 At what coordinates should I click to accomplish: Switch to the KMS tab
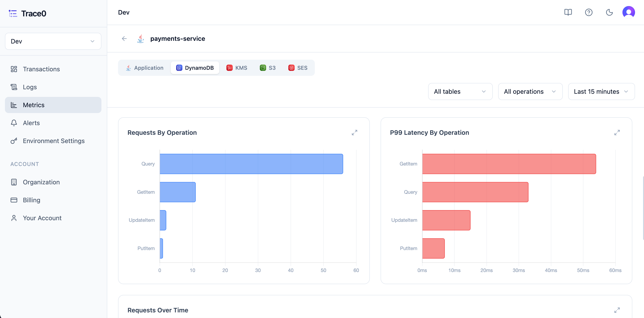[237, 68]
